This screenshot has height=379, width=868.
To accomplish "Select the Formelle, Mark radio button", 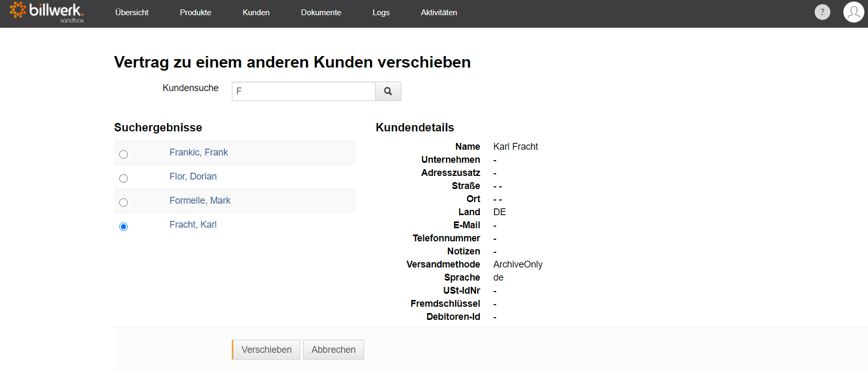I will click(123, 203).
